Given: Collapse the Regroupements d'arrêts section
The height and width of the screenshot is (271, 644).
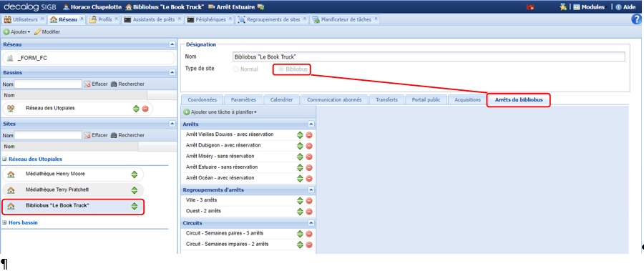Looking at the screenshot, I should (x=311, y=189).
